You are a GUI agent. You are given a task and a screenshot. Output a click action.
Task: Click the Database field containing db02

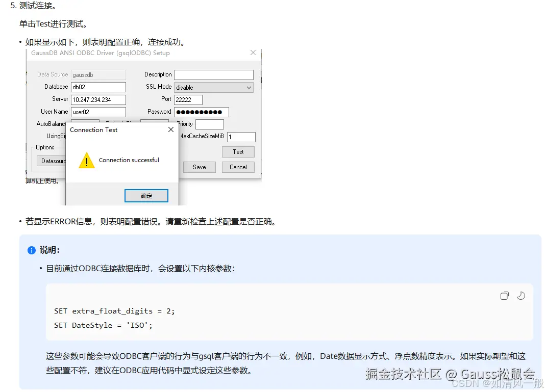pos(98,87)
